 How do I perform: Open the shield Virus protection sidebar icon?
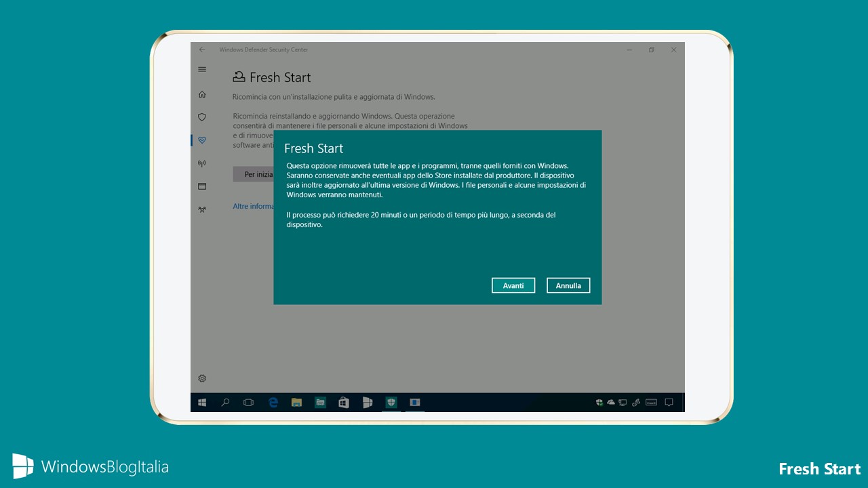[x=202, y=117]
